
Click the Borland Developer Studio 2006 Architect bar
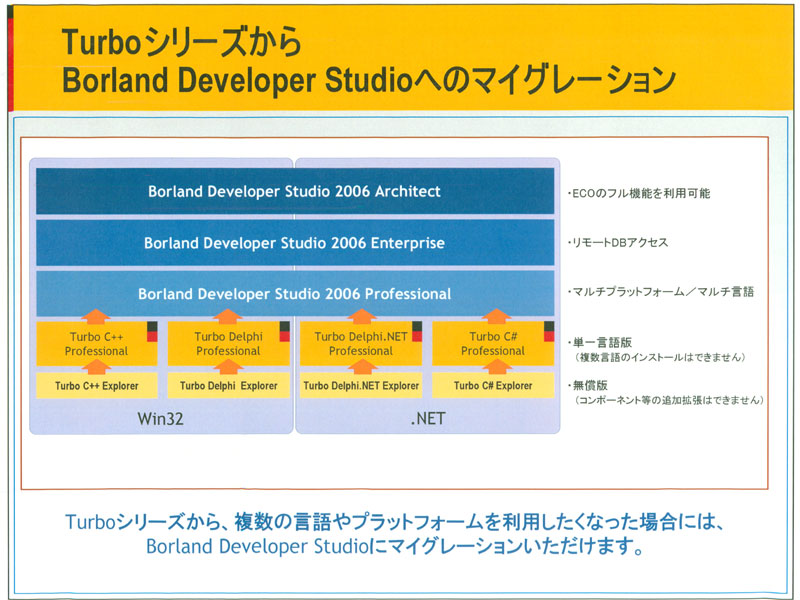click(295, 191)
